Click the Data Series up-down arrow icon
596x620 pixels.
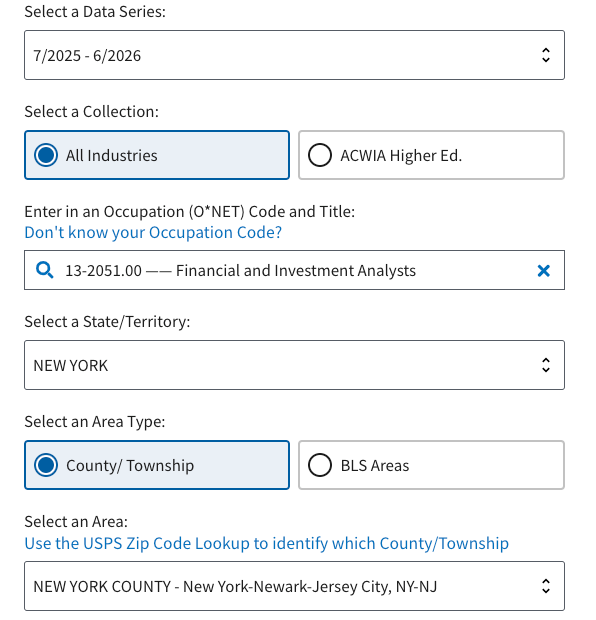point(546,55)
